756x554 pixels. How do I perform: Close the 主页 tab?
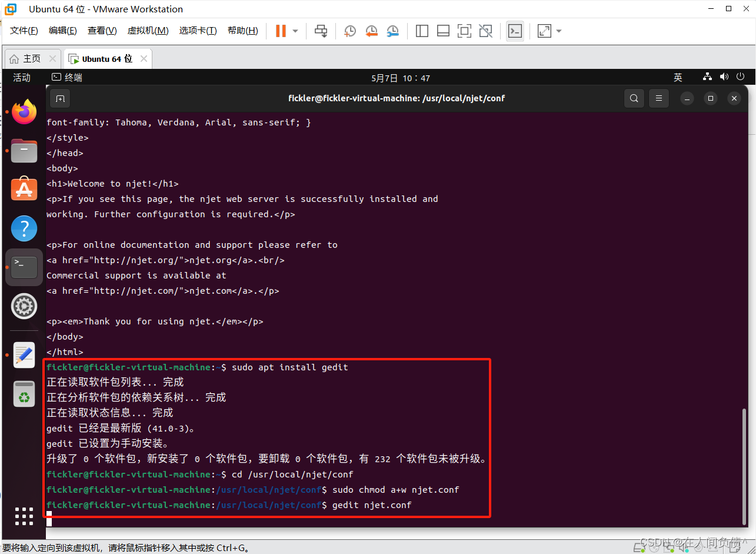pyautogui.click(x=52, y=59)
